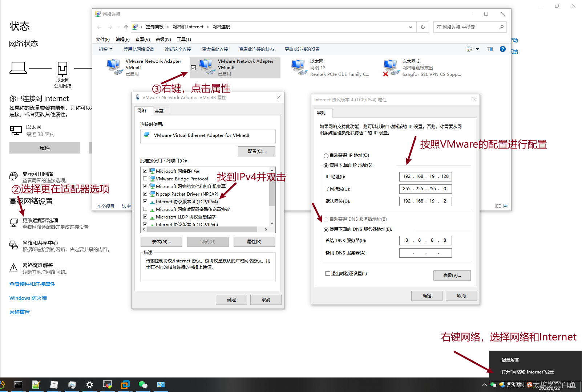582x392 pixels.
Task: Open the Windows 防火墙 link
Action: point(28,298)
